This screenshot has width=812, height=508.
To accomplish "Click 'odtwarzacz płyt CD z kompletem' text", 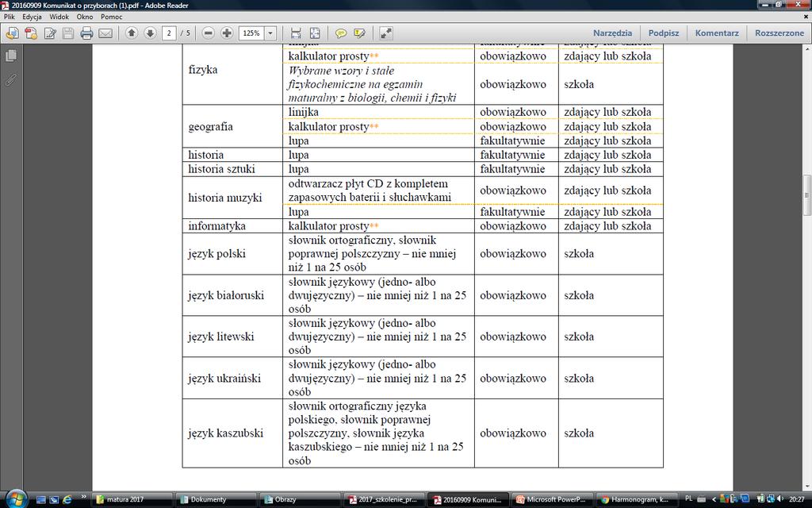I will tap(368, 184).
